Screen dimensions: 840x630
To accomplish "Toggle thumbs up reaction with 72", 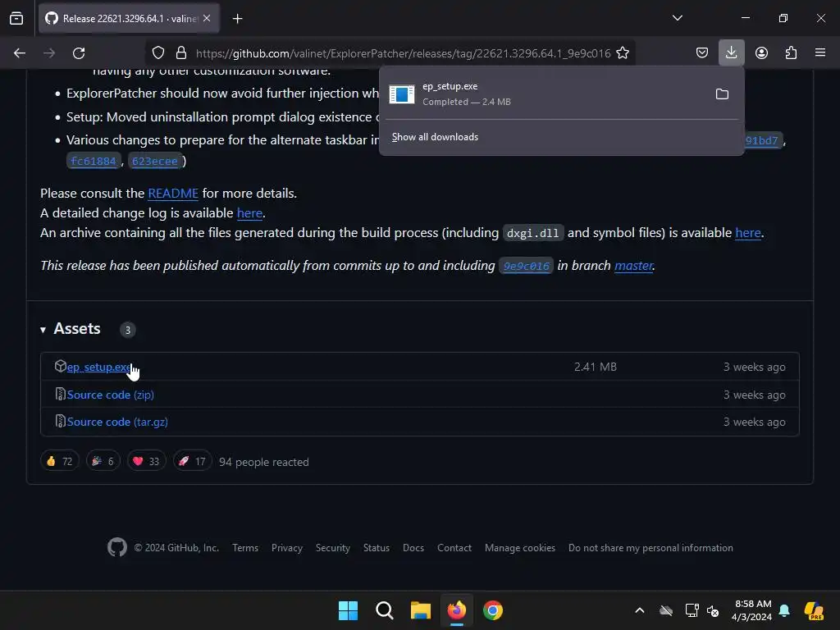I will click(59, 461).
